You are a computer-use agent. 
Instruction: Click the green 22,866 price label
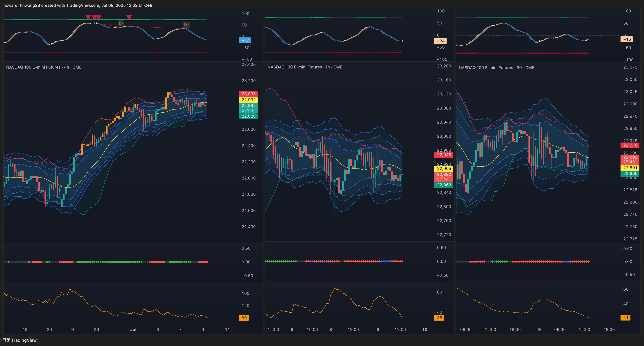[x=630, y=174]
